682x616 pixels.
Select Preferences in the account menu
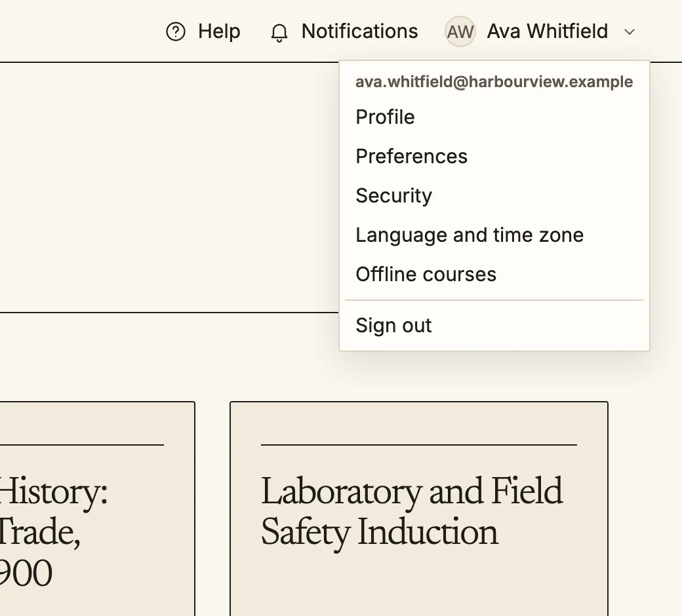point(494,156)
